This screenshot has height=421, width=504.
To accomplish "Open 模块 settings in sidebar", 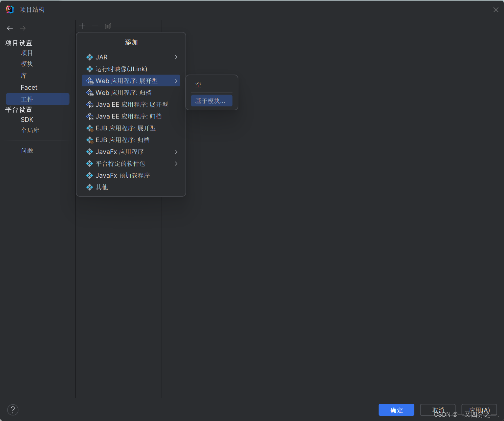I will coord(27,64).
